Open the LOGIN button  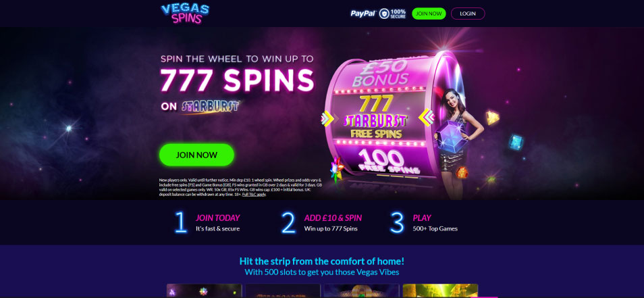(468, 14)
